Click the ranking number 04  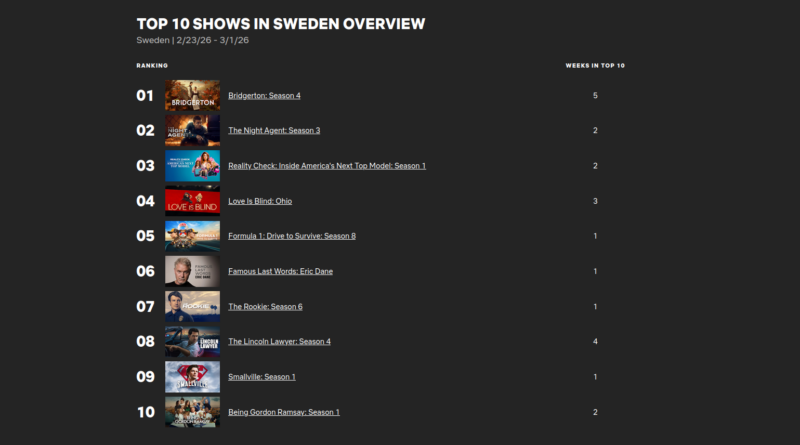(145, 201)
